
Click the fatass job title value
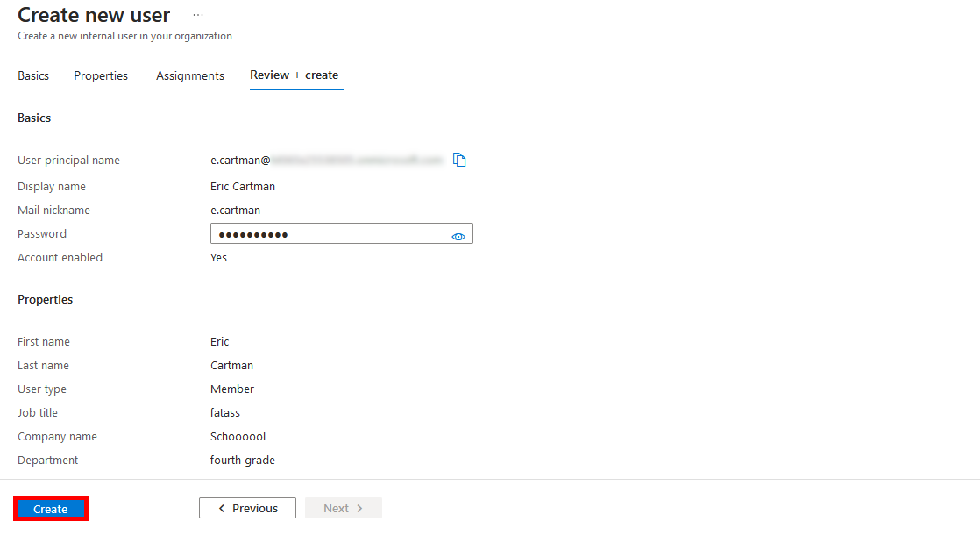225,412
